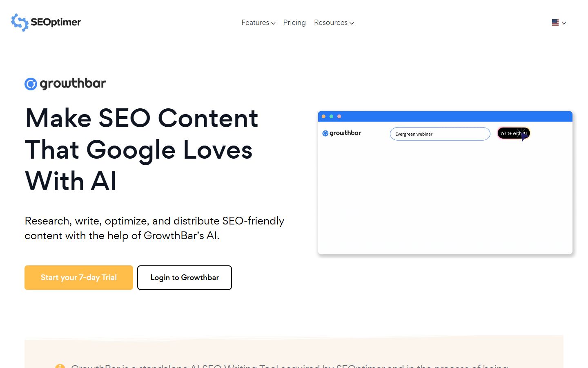Click the SEOptimer gear logo icon
The image size is (588, 368).
pos(20,22)
